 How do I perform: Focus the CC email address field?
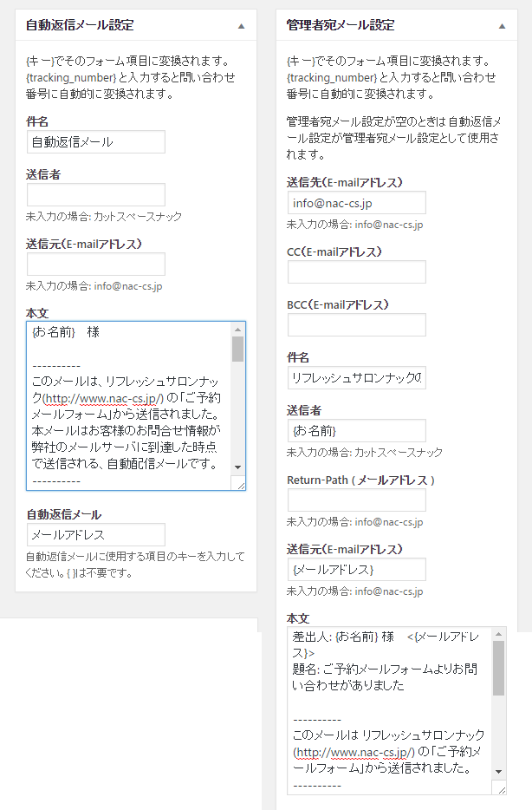click(x=356, y=272)
